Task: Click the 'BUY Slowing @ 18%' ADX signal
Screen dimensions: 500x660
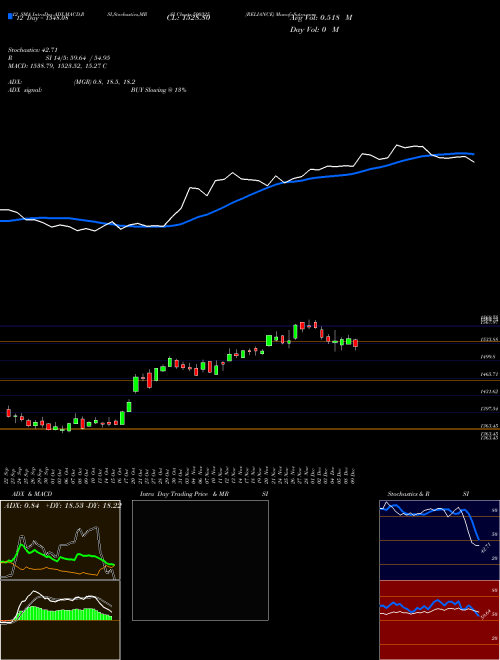Action: pyautogui.click(x=158, y=90)
